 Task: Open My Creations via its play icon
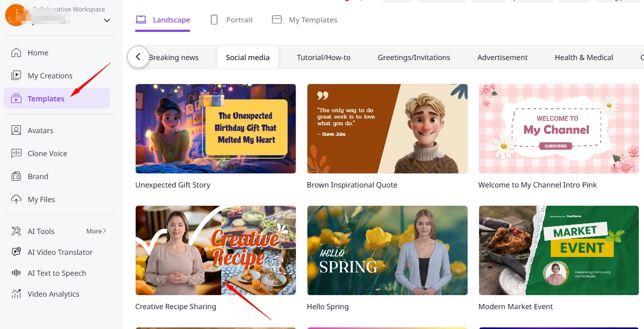pos(16,76)
